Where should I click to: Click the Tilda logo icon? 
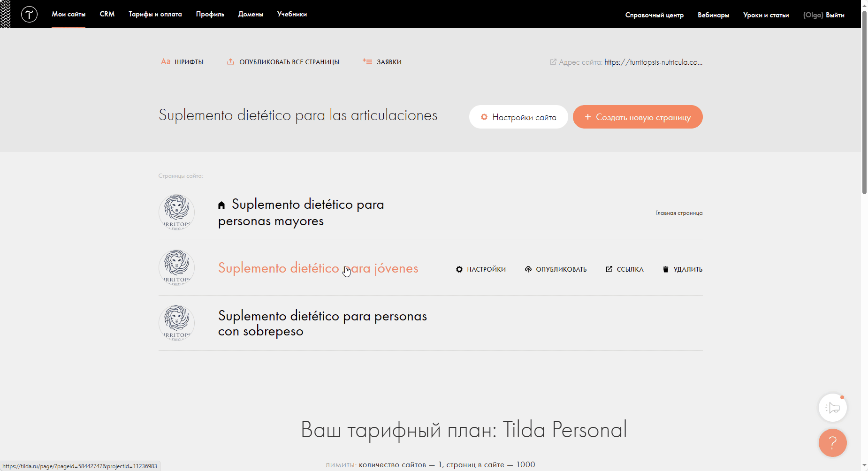coord(29,15)
